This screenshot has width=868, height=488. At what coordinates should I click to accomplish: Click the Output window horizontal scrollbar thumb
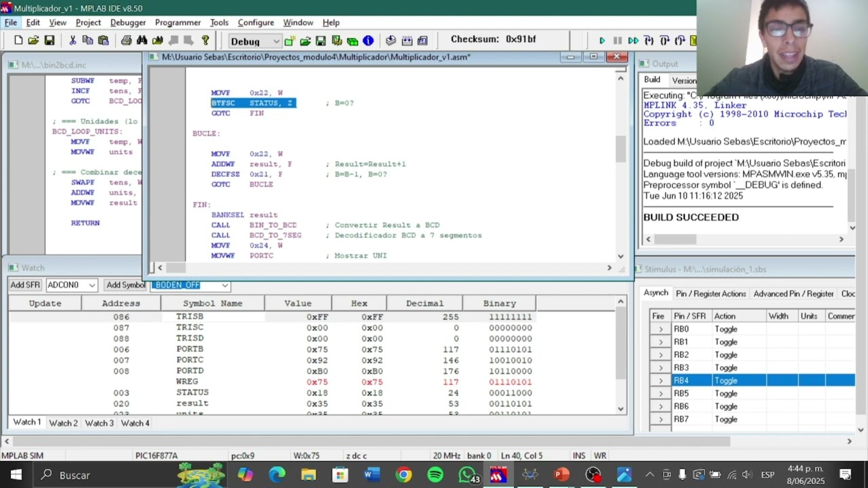[675, 239]
